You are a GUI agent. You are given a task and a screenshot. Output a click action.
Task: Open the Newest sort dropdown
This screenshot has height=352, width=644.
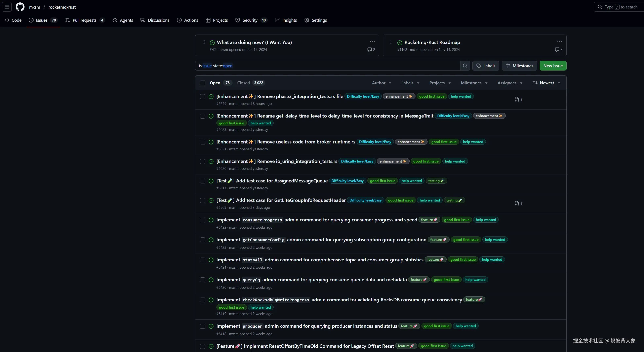[x=546, y=83]
